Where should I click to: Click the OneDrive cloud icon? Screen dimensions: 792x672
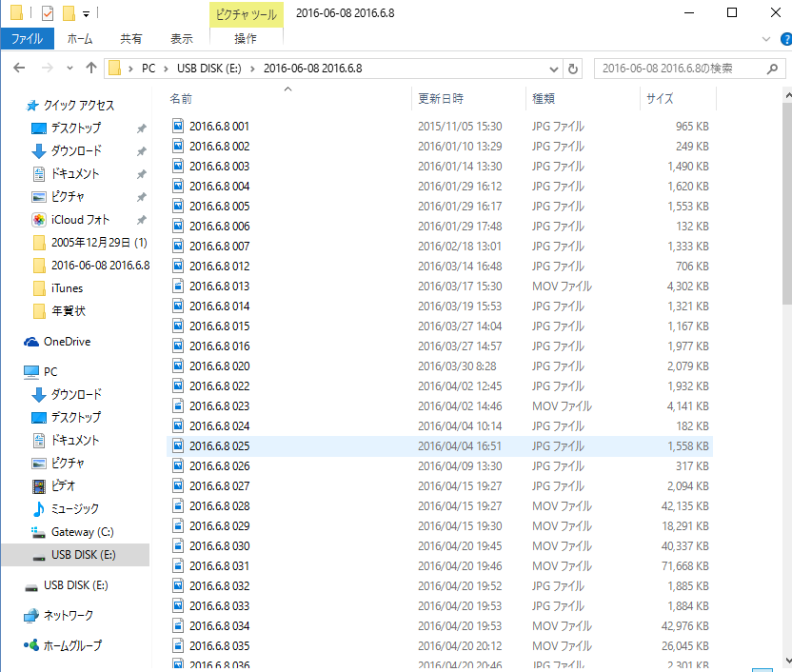(x=31, y=342)
